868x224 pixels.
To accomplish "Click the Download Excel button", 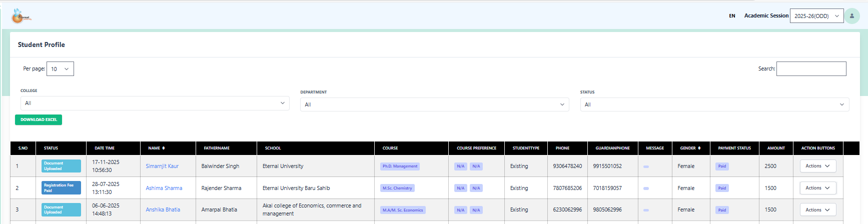I will click(x=39, y=120).
